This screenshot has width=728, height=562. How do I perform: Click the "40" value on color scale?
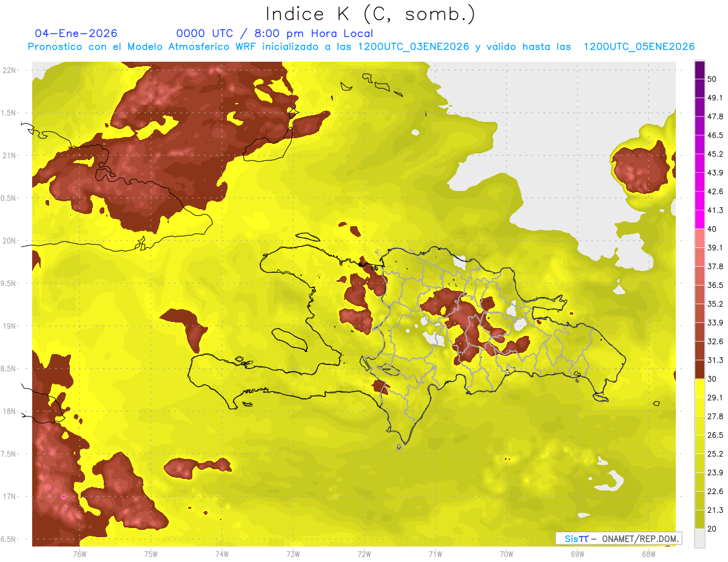(713, 229)
